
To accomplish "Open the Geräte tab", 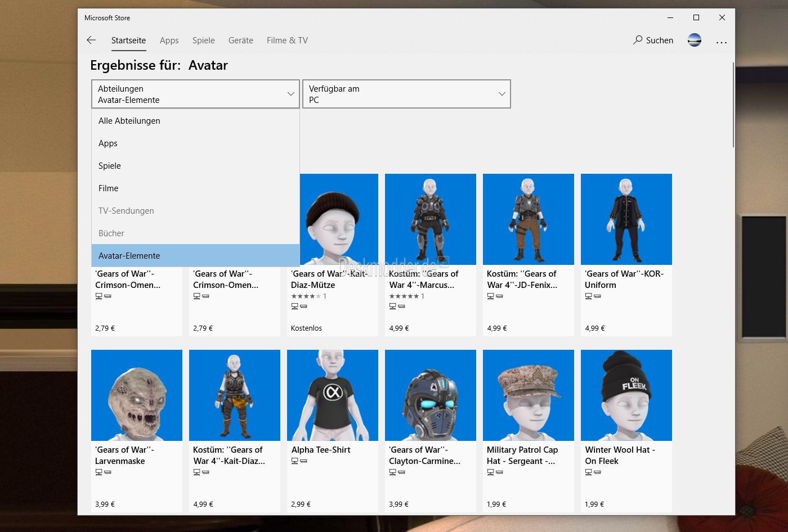I will tap(240, 40).
